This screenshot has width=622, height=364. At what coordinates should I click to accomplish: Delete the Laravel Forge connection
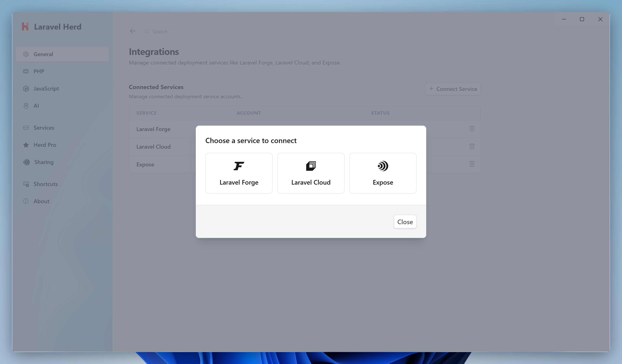tap(472, 129)
